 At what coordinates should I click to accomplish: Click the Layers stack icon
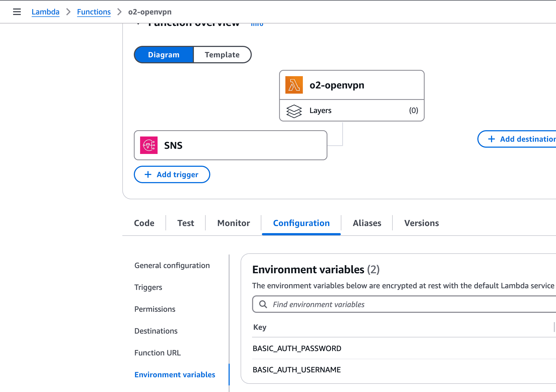[294, 111]
